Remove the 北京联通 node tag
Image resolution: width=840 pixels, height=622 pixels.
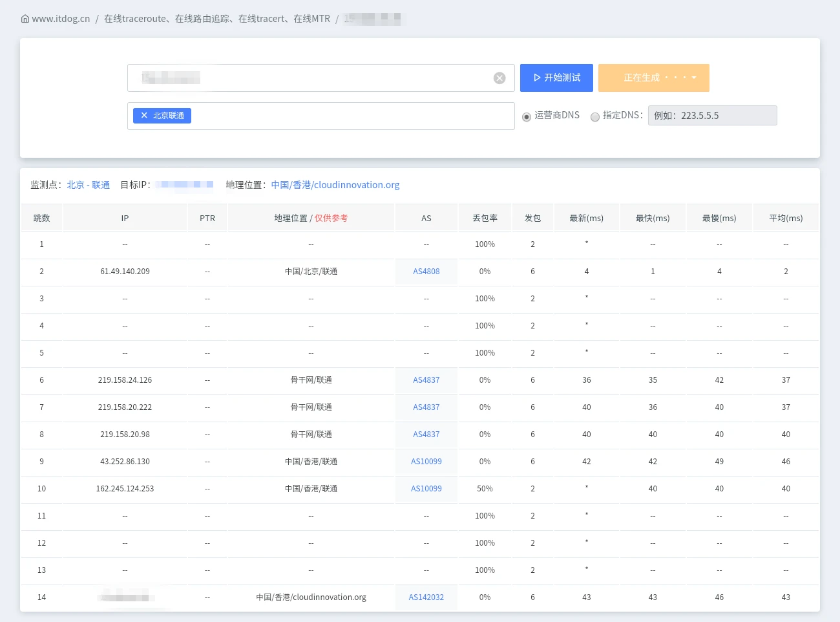coord(144,116)
